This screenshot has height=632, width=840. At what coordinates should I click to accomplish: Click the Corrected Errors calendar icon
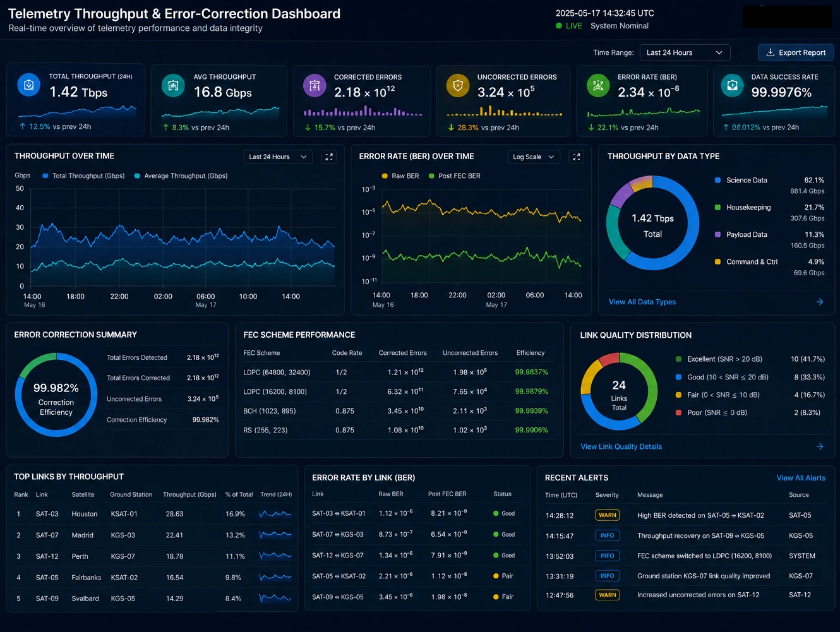point(315,85)
